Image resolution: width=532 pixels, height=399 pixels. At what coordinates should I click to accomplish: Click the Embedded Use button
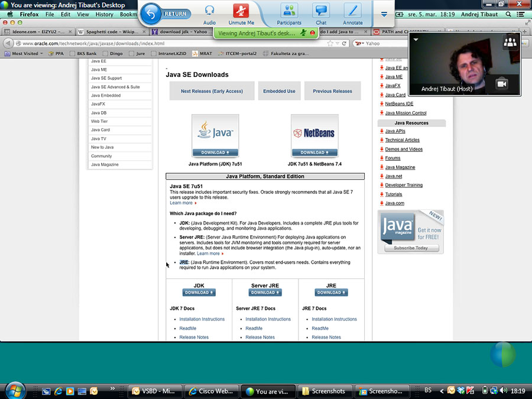tap(279, 91)
